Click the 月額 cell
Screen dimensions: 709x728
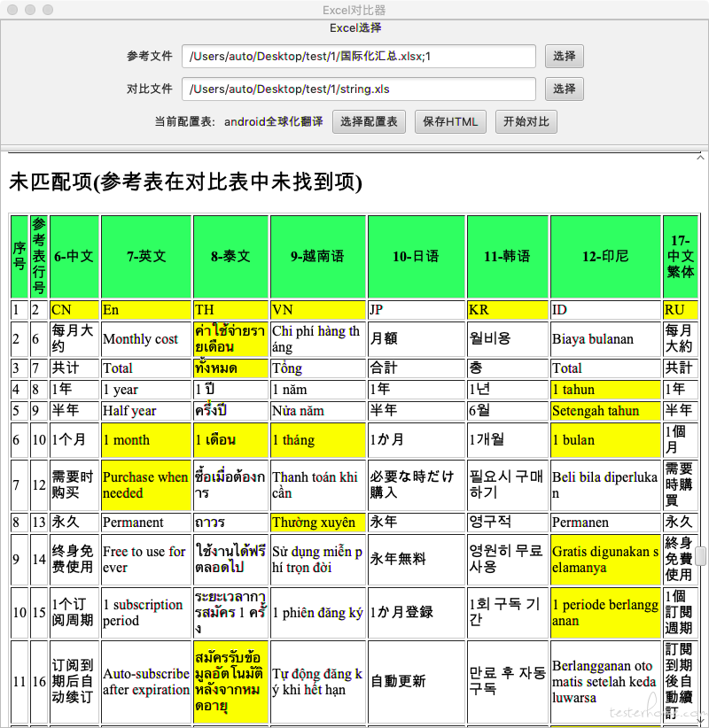point(417,339)
